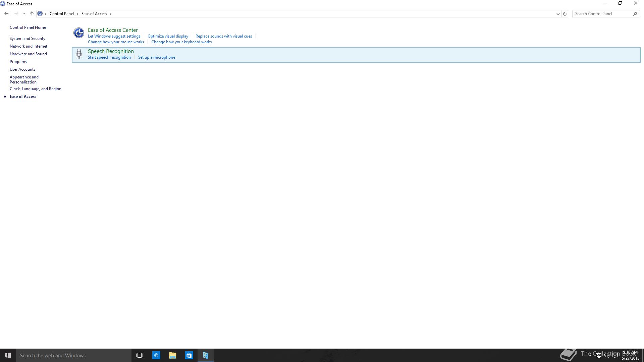644x362 pixels.
Task: Open Hardware and Sound category
Action: tap(28, 54)
